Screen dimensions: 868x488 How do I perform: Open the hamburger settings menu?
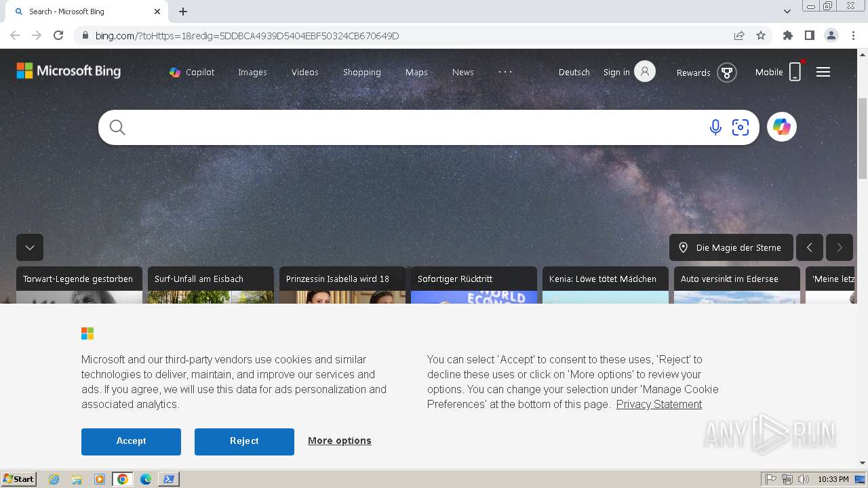(823, 72)
